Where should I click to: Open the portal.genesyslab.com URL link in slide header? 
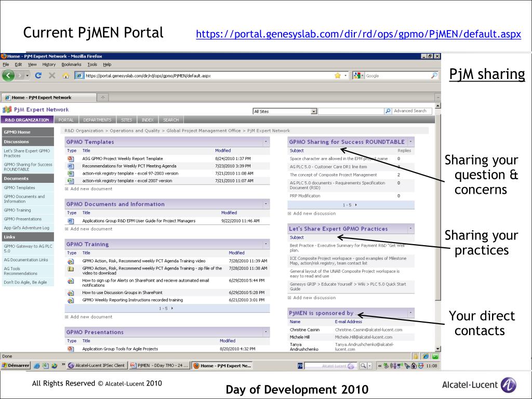(358, 34)
